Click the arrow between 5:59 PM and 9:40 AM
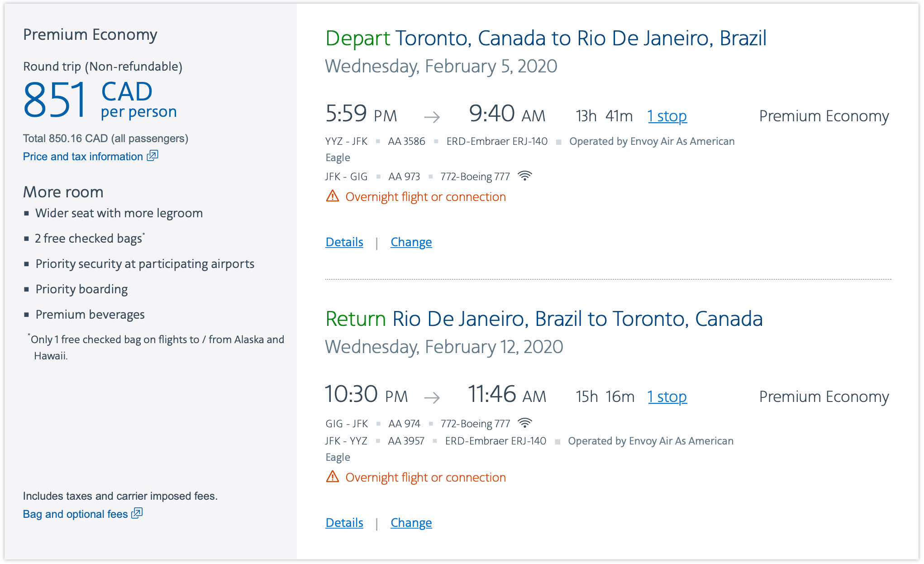 coord(432,117)
